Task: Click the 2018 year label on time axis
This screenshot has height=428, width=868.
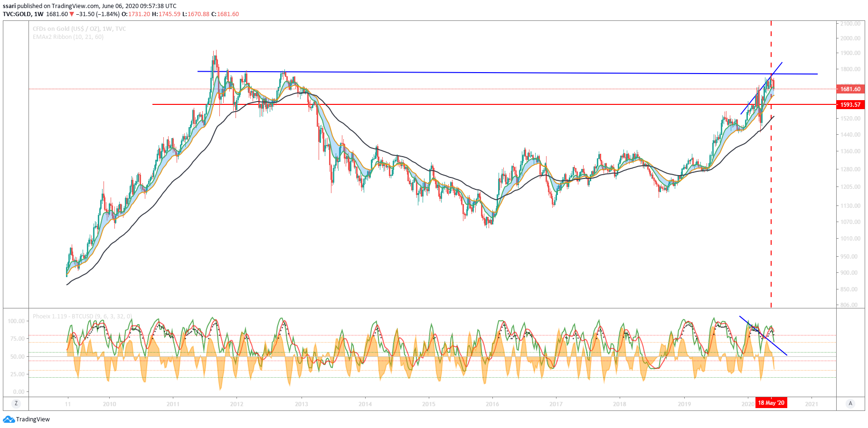Action: tap(620, 404)
